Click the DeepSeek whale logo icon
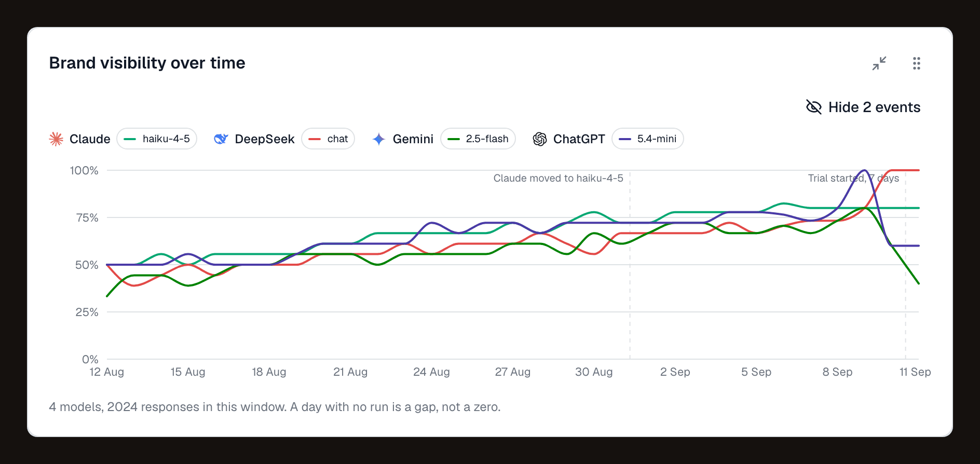980x464 pixels. tap(221, 139)
